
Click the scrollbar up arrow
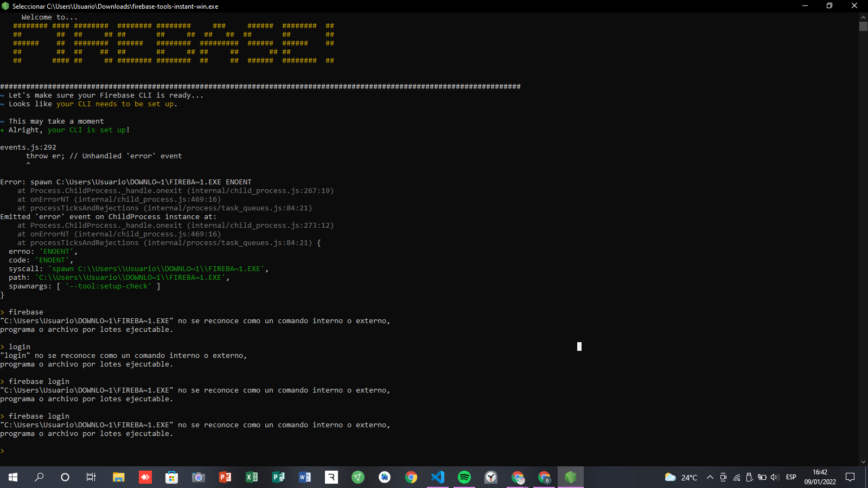click(863, 17)
